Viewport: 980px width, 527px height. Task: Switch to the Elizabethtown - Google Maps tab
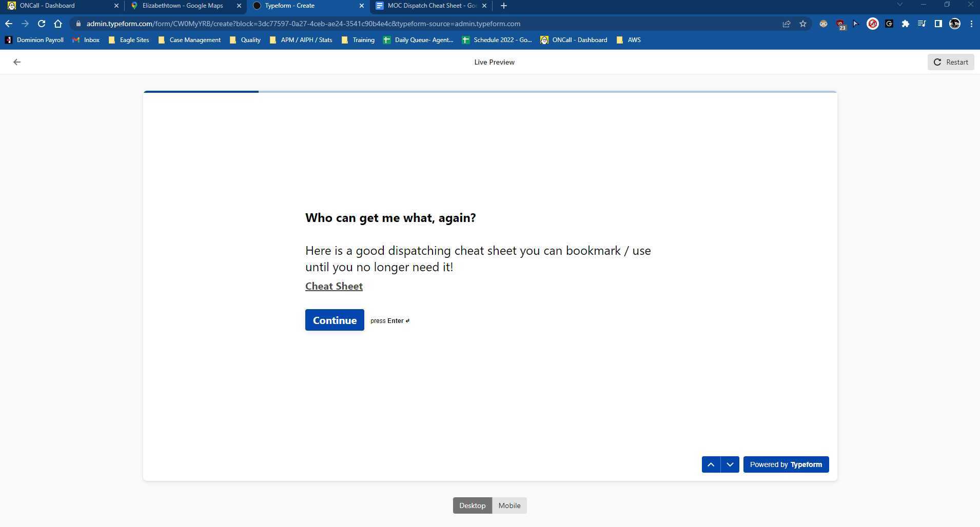(185, 6)
